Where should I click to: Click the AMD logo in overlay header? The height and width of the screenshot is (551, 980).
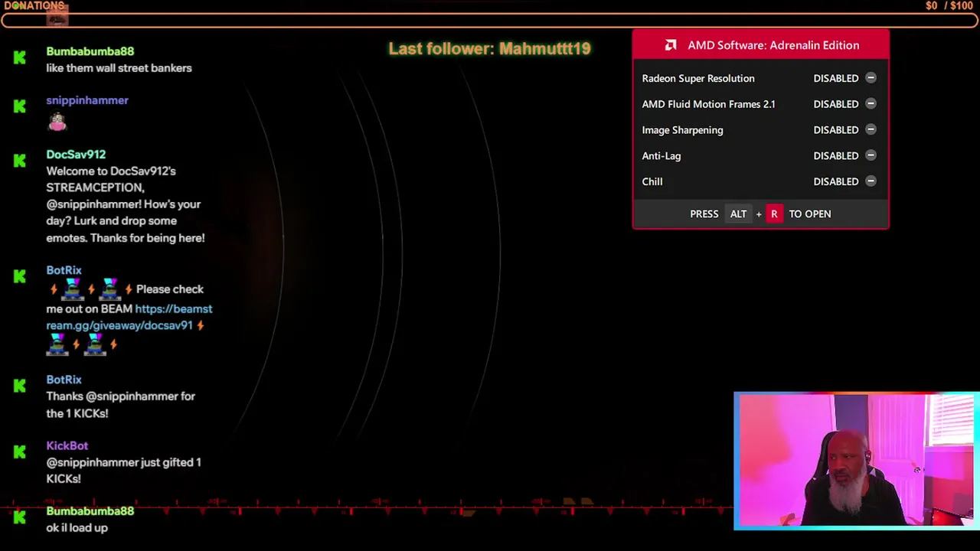pyautogui.click(x=671, y=45)
